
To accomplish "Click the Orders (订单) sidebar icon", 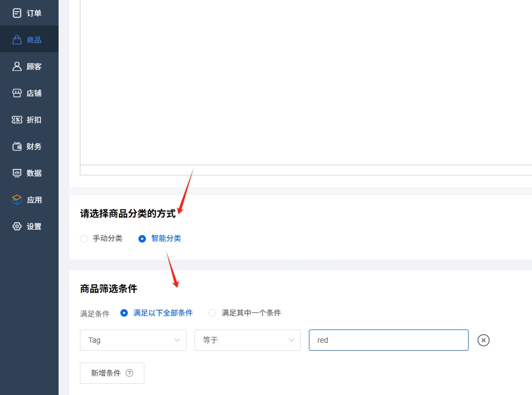I will point(17,13).
